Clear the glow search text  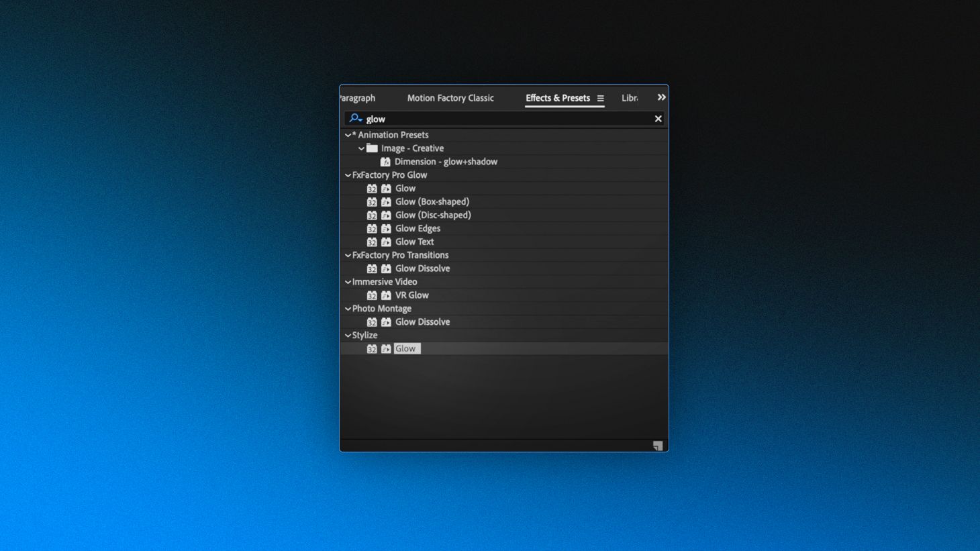[658, 119]
